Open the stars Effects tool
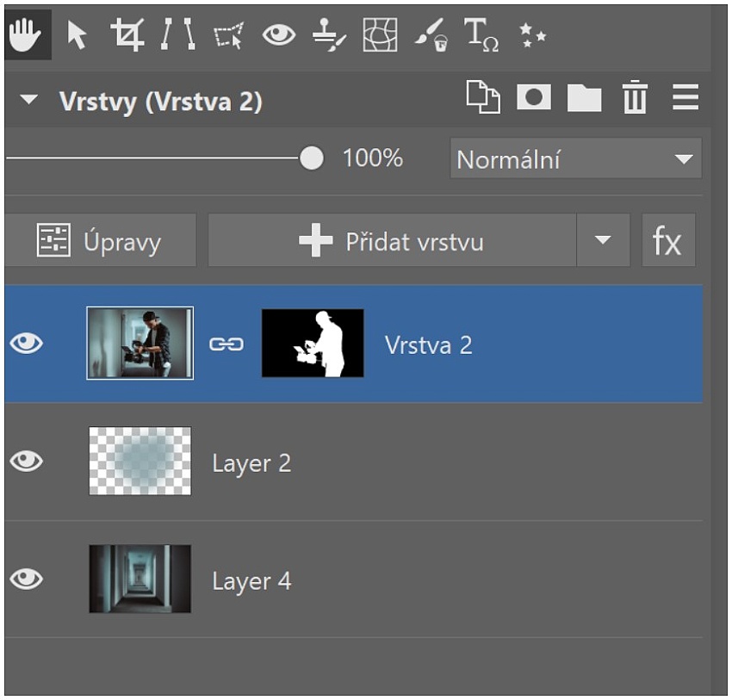Viewport: 732px width, 700px height. tap(532, 35)
